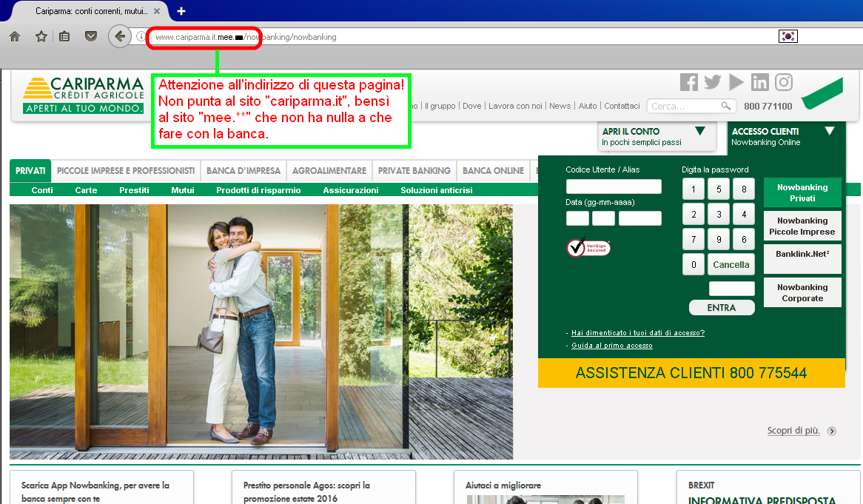Select the Privati tab
Screen dimensions: 863x504
tap(30, 171)
